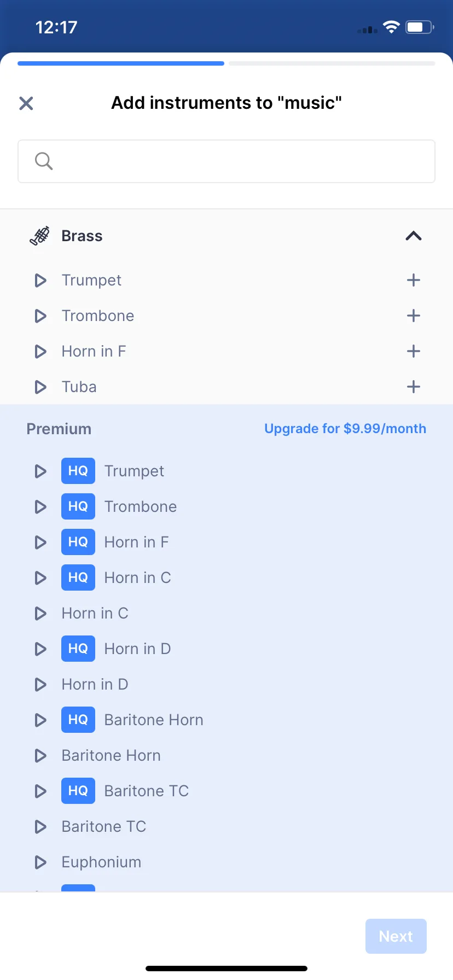The image size is (453, 980).
Task: Select the HQ Horn in D item
Action: (x=137, y=649)
